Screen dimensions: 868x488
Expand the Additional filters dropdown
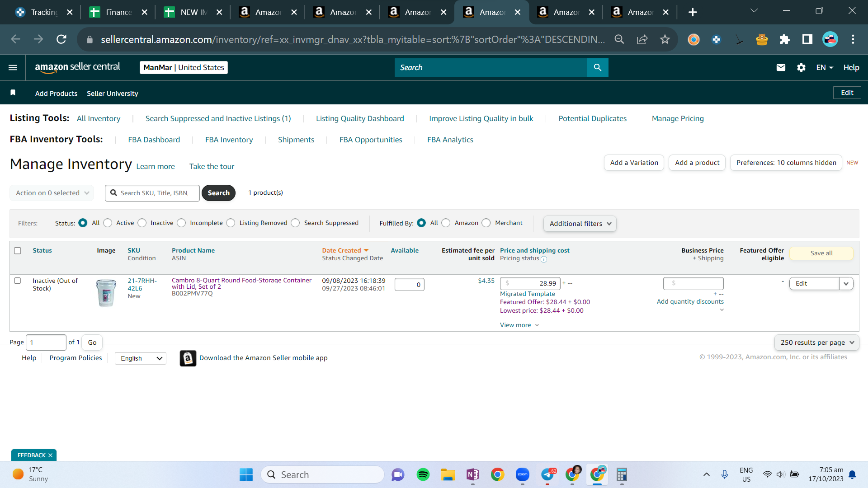pos(580,224)
